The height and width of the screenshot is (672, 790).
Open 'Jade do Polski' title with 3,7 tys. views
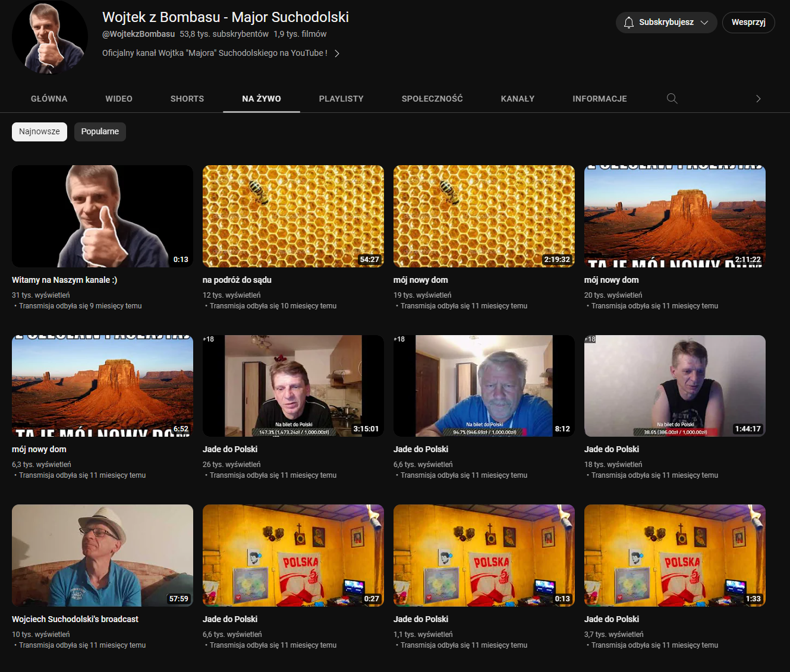coord(612,619)
